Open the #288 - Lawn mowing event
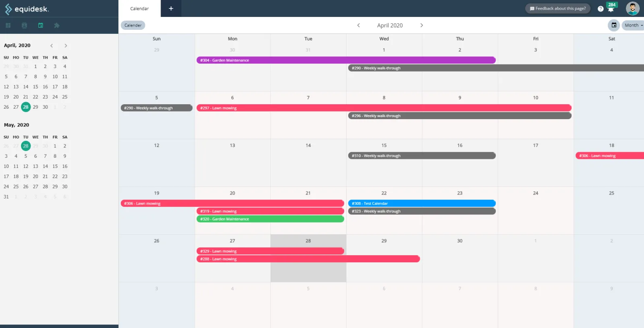The image size is (644, 328). tap(308, 259)
